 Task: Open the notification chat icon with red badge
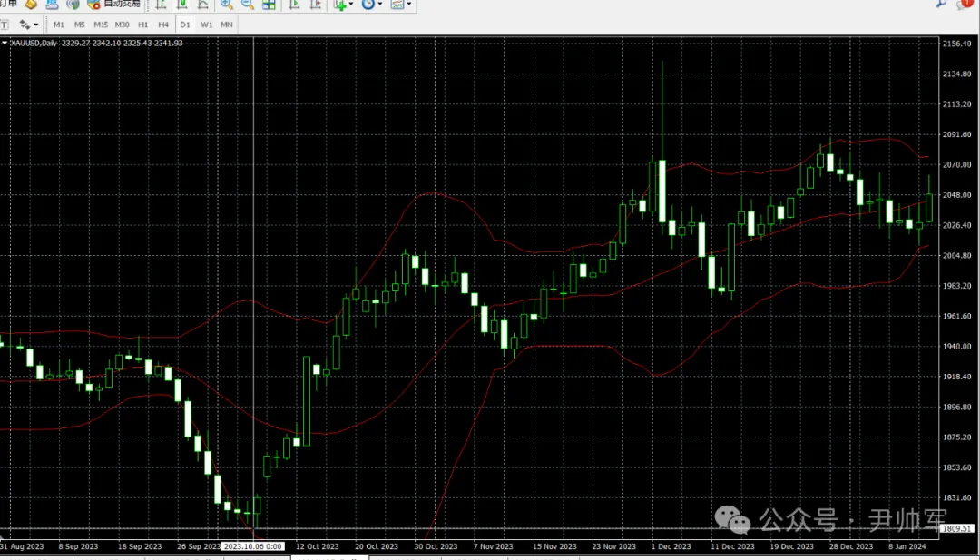pyautogui.click(x=965, y=5)
